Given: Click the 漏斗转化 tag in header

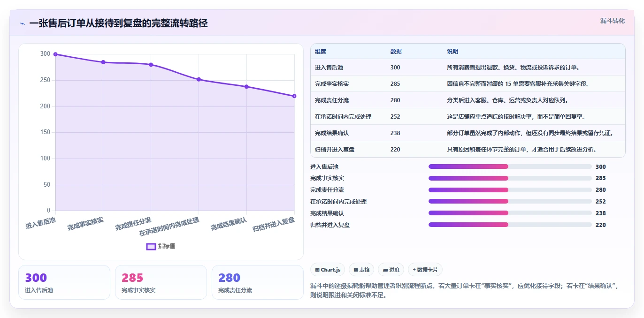Looking at the screenshot, I should pos(613,21).
